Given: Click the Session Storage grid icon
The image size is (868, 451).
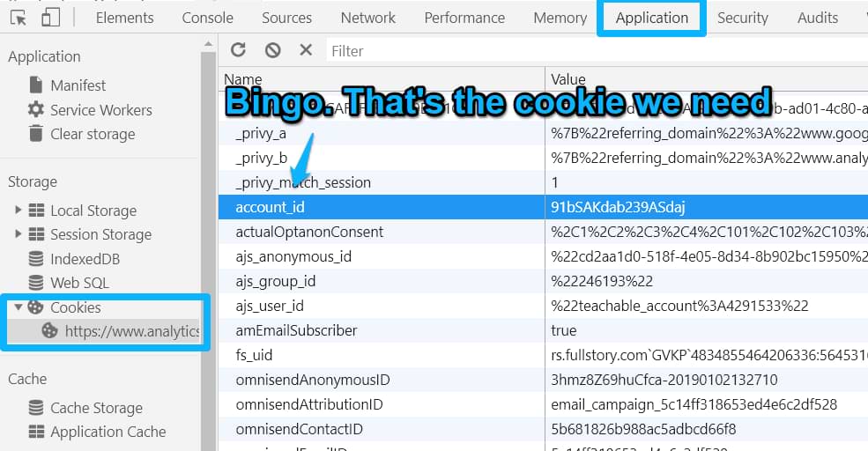Looking at the screenshot, I should pos(36,234).
